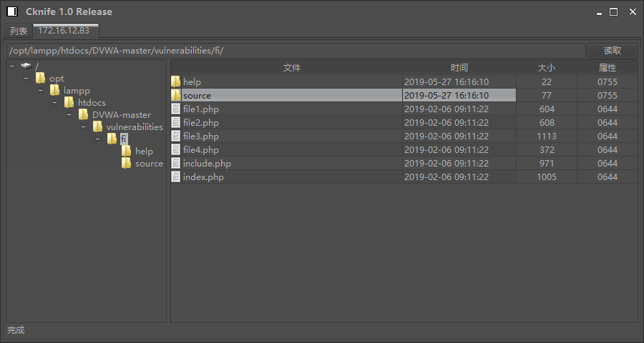Click the index.php file icon
644x343 pixels.
pyautogui.click(x=176, y=177)
